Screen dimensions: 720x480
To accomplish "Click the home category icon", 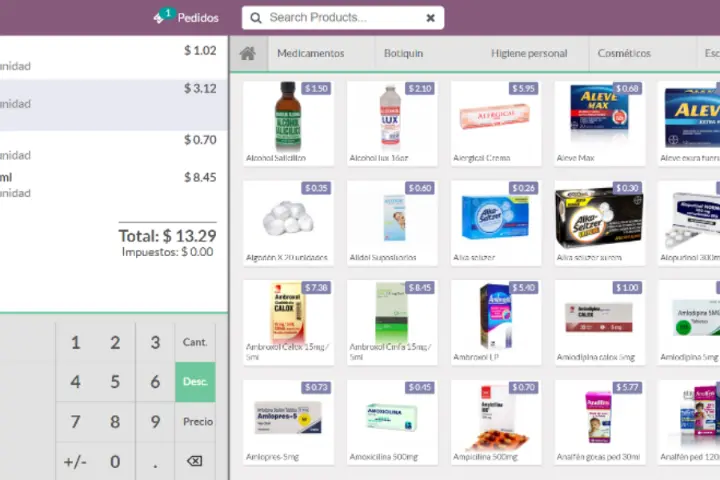I will (248, 53).
